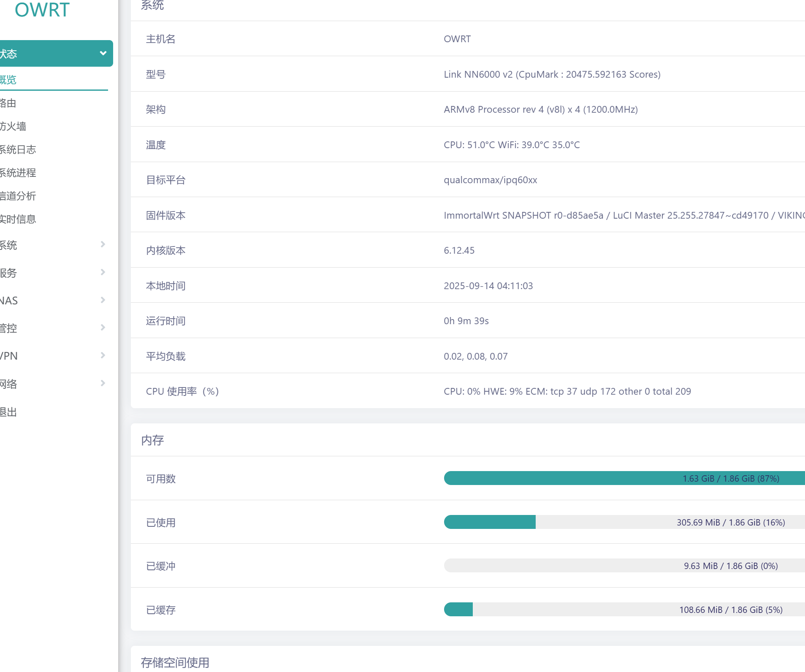Viewport: 805px width, 672px height.
Task: Click the OWRT logo title
Action: click(42, 10)
